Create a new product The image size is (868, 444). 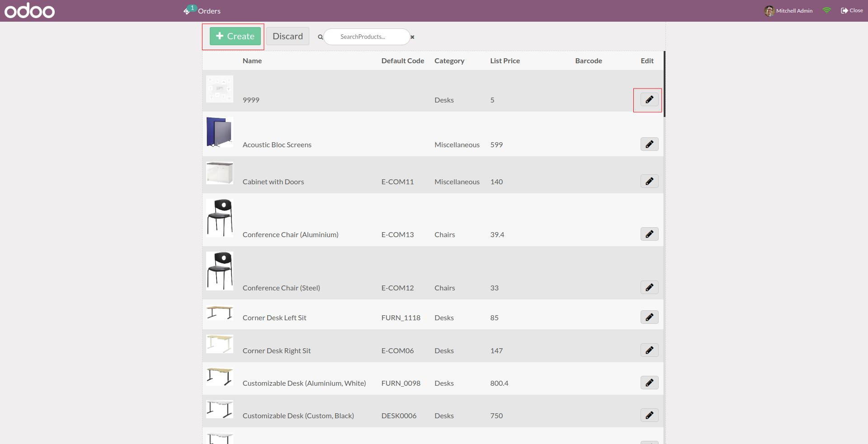coord(235,36)
